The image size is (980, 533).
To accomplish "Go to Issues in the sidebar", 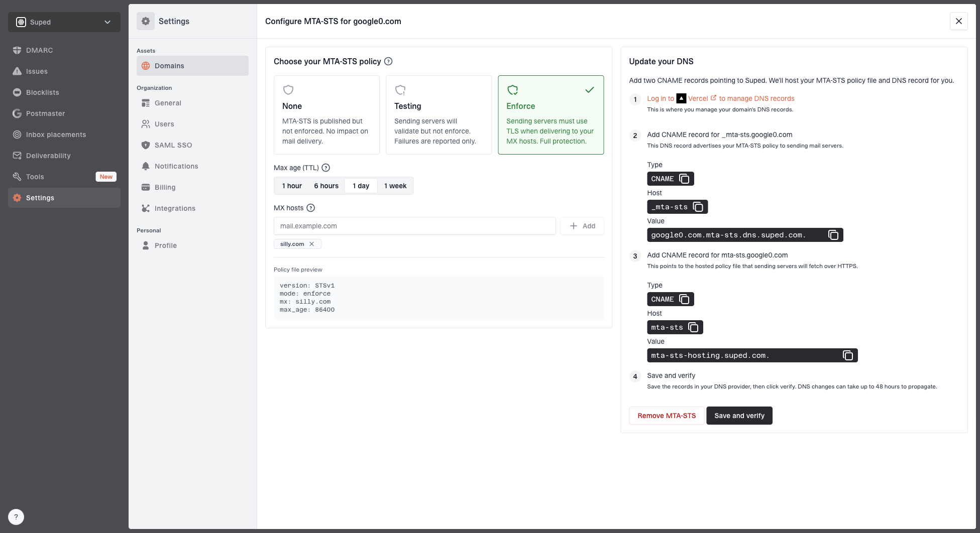I will pos(64,71).
